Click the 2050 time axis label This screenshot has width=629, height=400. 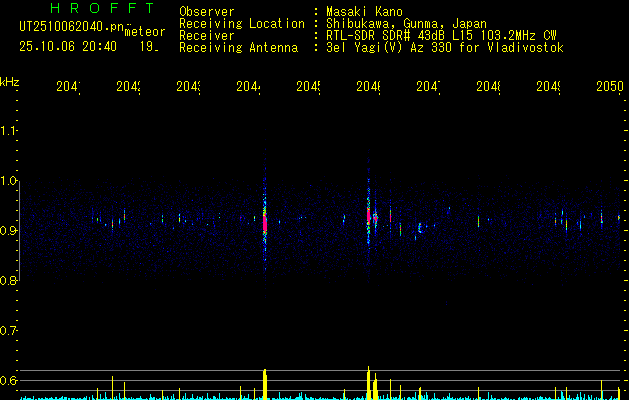point(610,86)
